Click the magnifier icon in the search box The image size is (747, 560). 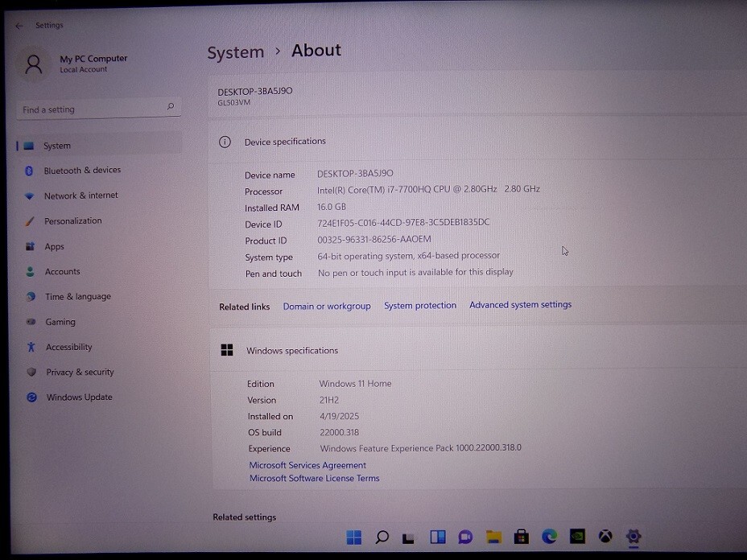[x=171, y=107]
